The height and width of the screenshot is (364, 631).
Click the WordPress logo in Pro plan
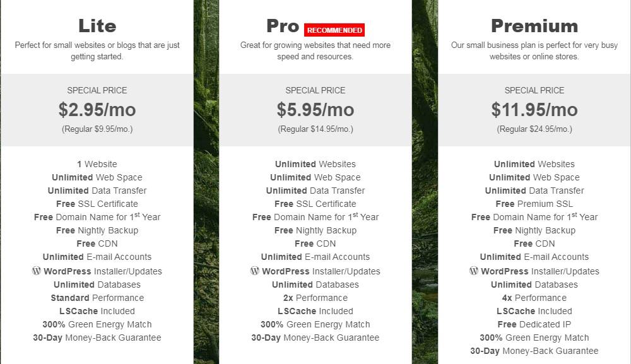tap(255, 271)
